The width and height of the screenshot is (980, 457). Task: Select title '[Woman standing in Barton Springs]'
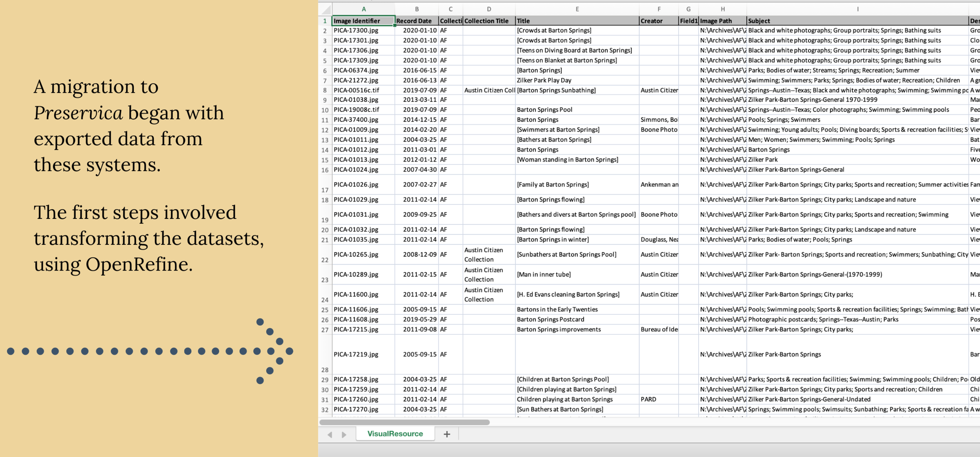tap(577, 160)
